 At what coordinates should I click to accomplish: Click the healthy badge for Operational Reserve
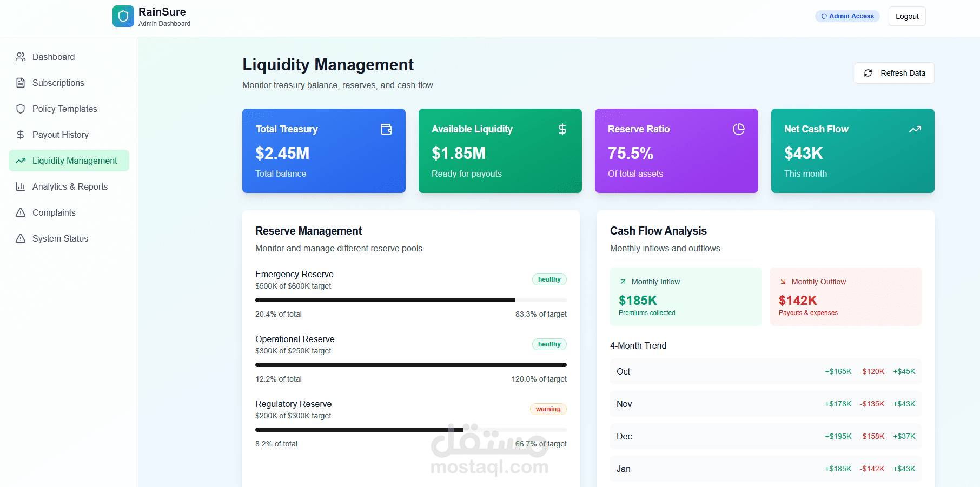tap(549, 344)
